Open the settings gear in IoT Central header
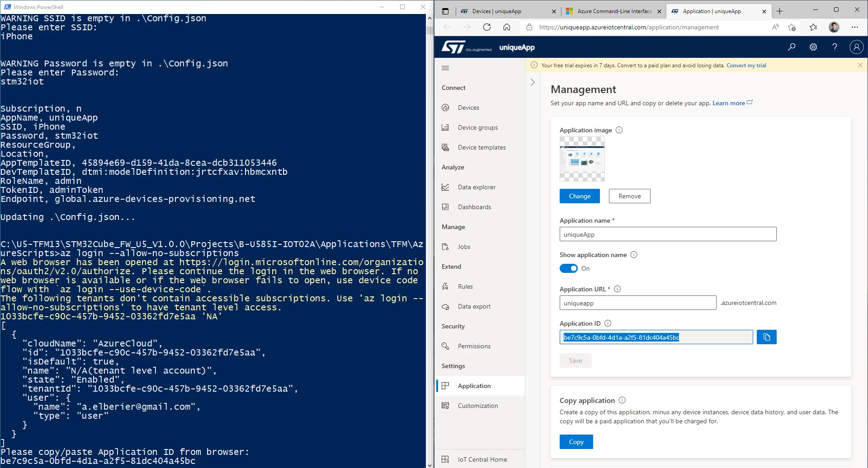Image resolution: width=868 pixels, height=468 pixels. pos(813,47)
